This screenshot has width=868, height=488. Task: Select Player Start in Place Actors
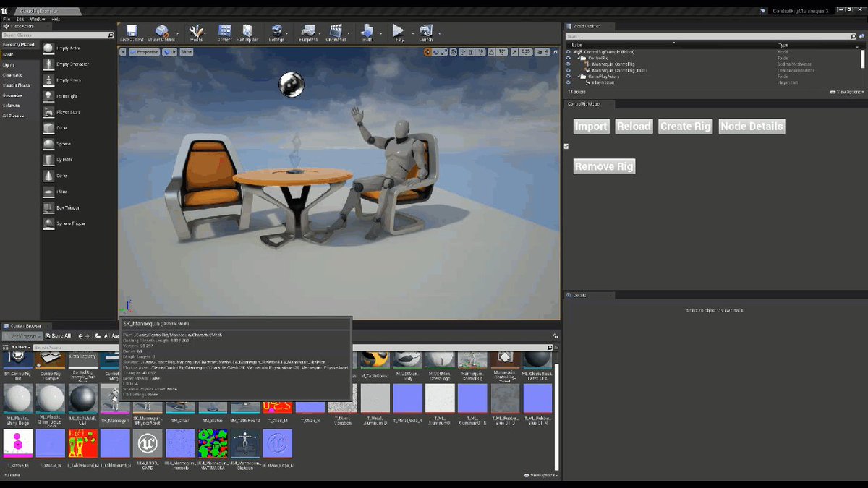pyautogui.click(x=78, y=112)
